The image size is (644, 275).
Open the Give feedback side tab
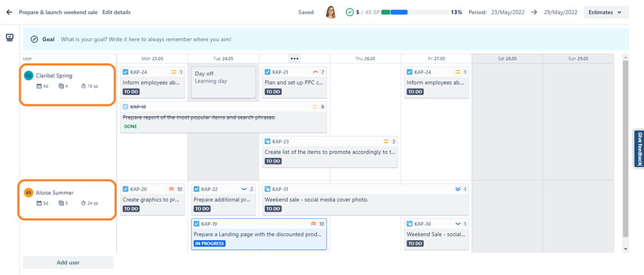[x=639, y=149]
